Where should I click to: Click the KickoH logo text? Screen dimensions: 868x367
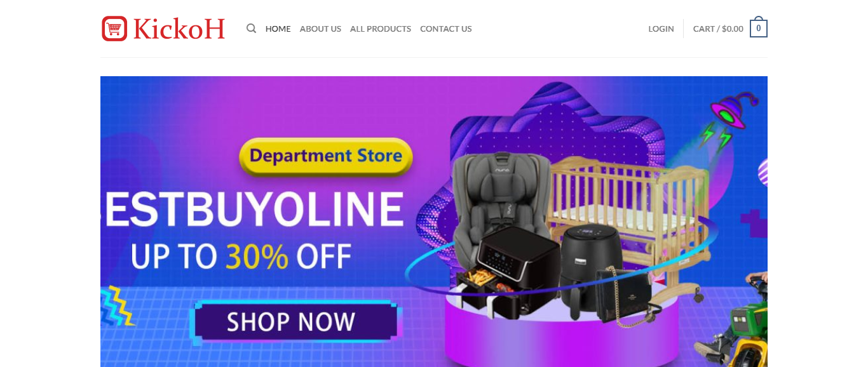pos(179,29)
